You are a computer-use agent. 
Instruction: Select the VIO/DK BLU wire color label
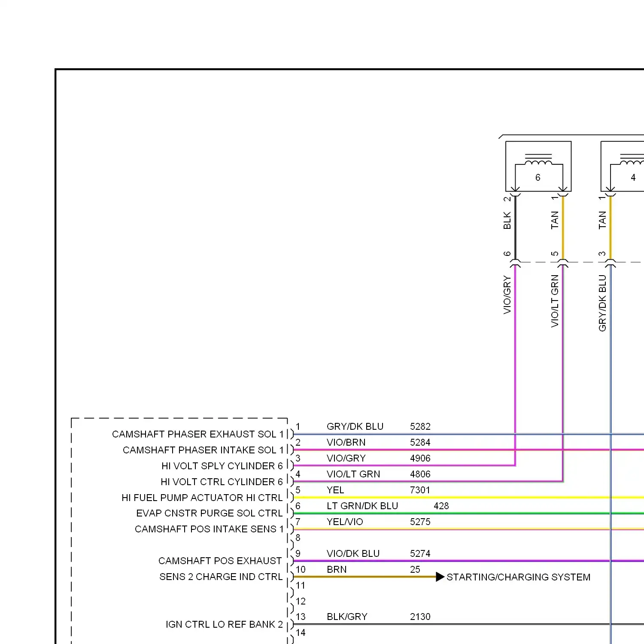pyautogui.click(x=353, y=553)
